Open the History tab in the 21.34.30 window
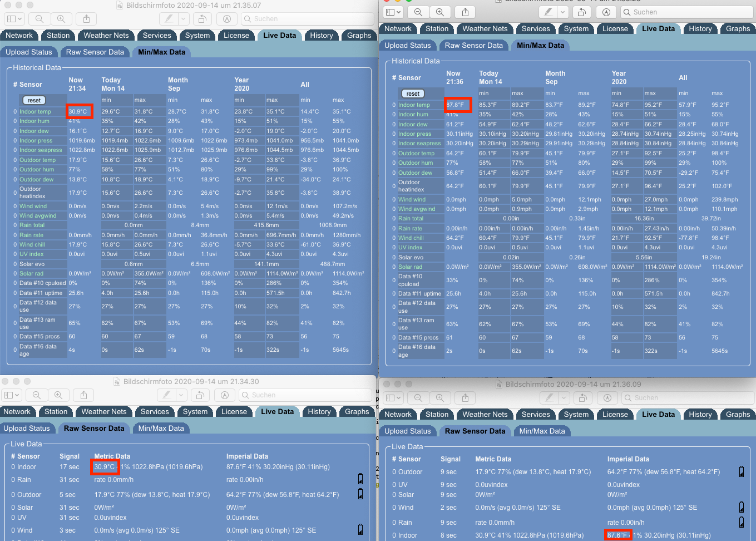 tap(319, 411)
